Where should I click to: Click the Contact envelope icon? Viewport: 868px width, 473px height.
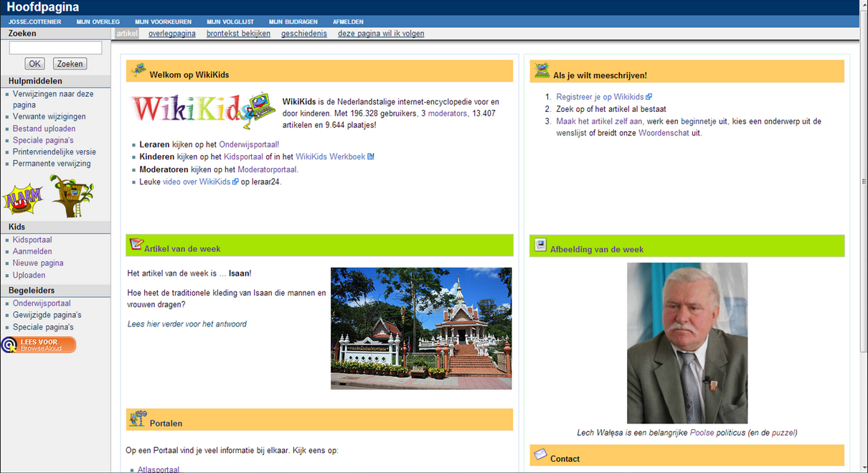pos(541,454)
